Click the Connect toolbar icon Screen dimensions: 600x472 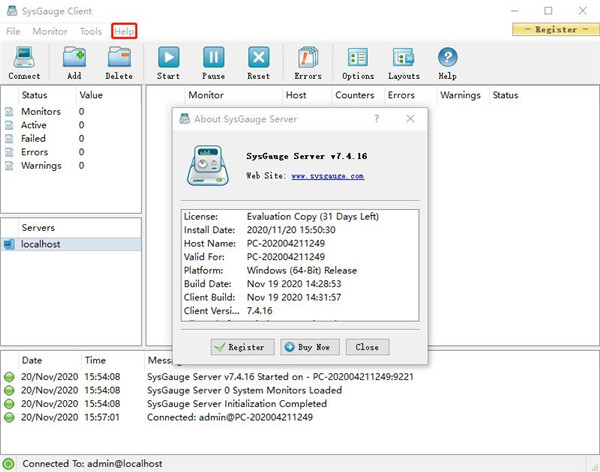click(24, 62)
